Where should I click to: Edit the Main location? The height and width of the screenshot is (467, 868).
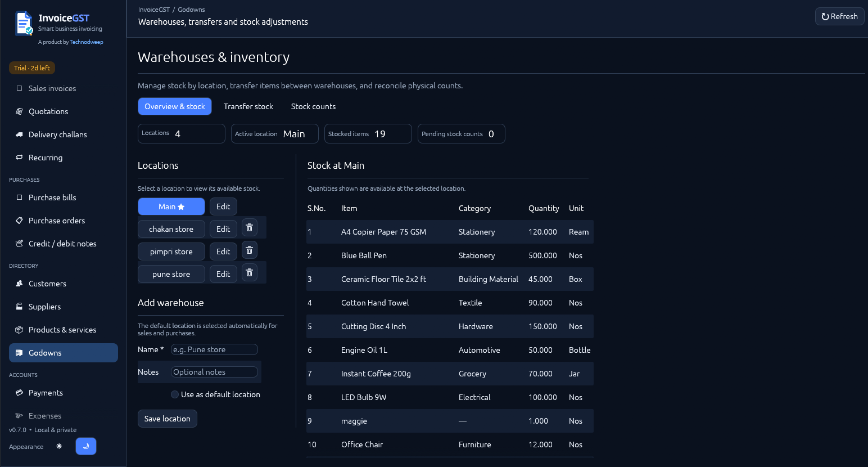click(x=223, y=206)
